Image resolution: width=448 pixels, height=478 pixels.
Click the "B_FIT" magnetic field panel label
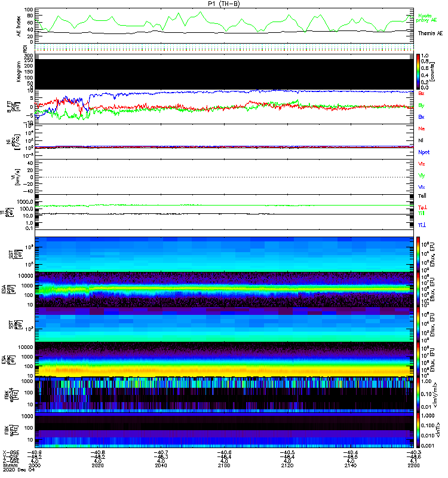click(x=9, y=107)
